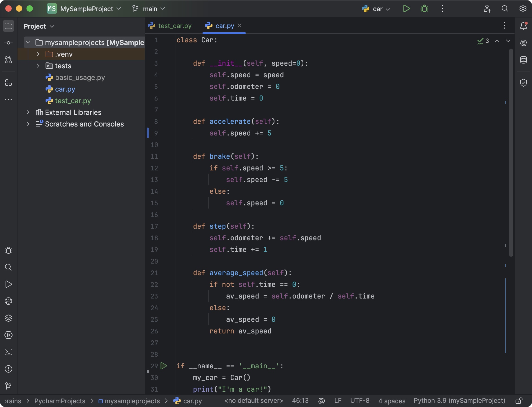Open the Debug tool window from left sidebar
This screenshot has width=532, height=407.
(x=8, y=251)
